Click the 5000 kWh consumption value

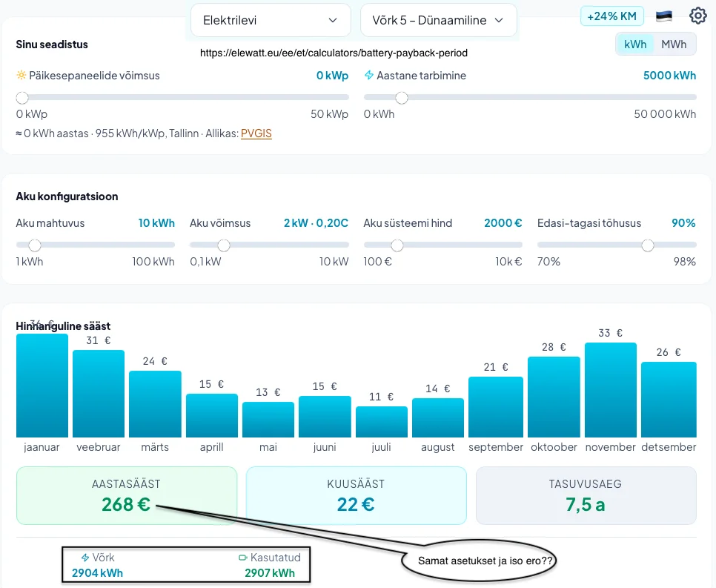[669, 76]
